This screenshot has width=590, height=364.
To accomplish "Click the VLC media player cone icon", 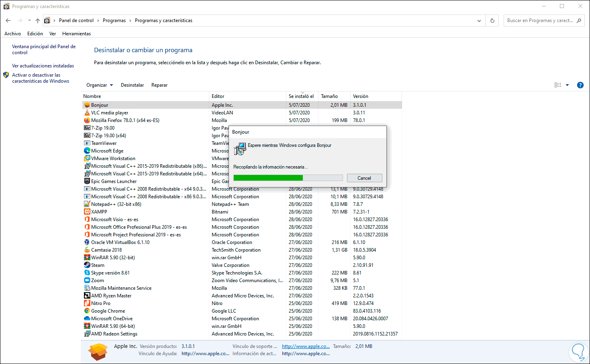I will pyautogui.click(x=87, y=113).
